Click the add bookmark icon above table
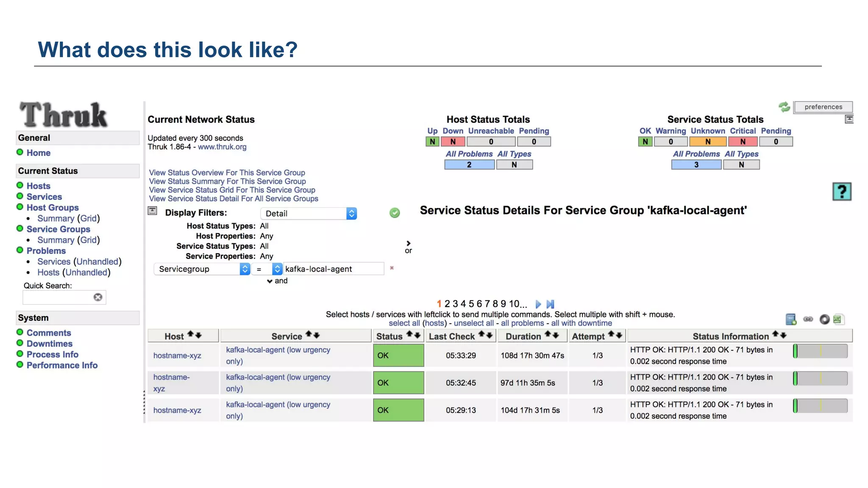Image resolution: width=868 pixels, height=488 pixels. [790, 319]
